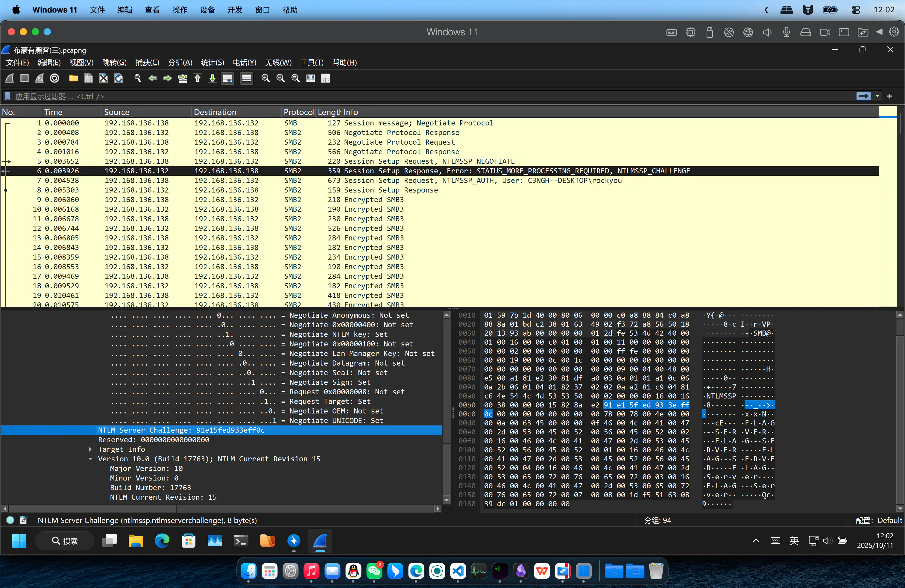This screenshot has height=588, width=905.
Task: Toggle auto-scroll during live capture
Action: 227,78
